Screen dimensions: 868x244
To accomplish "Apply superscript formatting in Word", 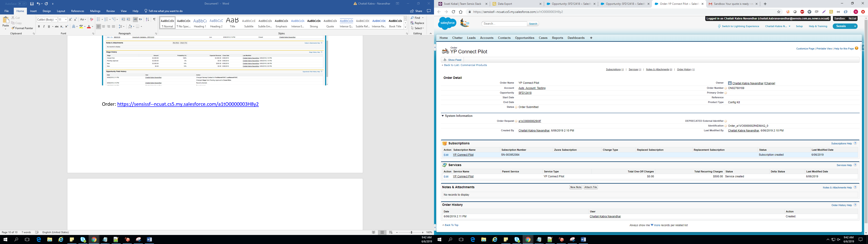I will pyautogui.click(x=66, y=27).
